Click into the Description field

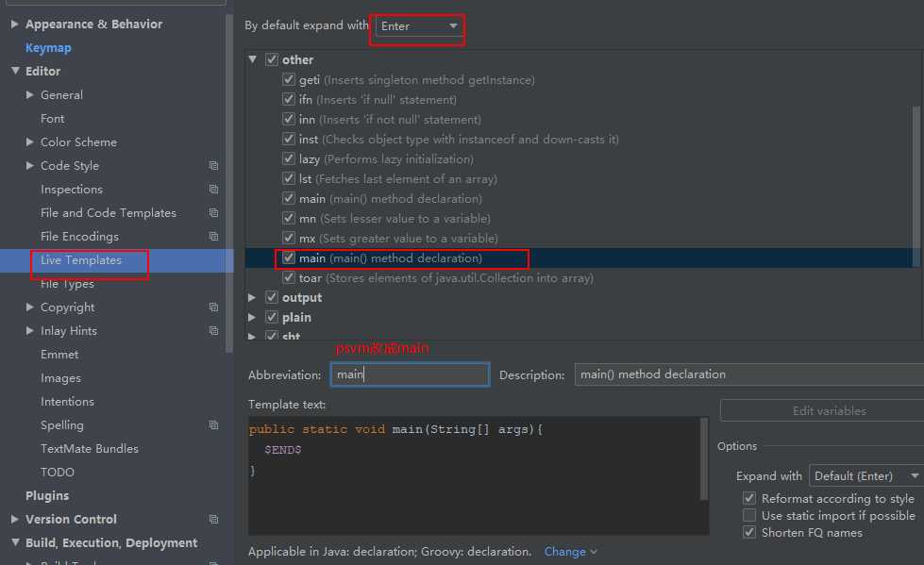click(749, 374)
